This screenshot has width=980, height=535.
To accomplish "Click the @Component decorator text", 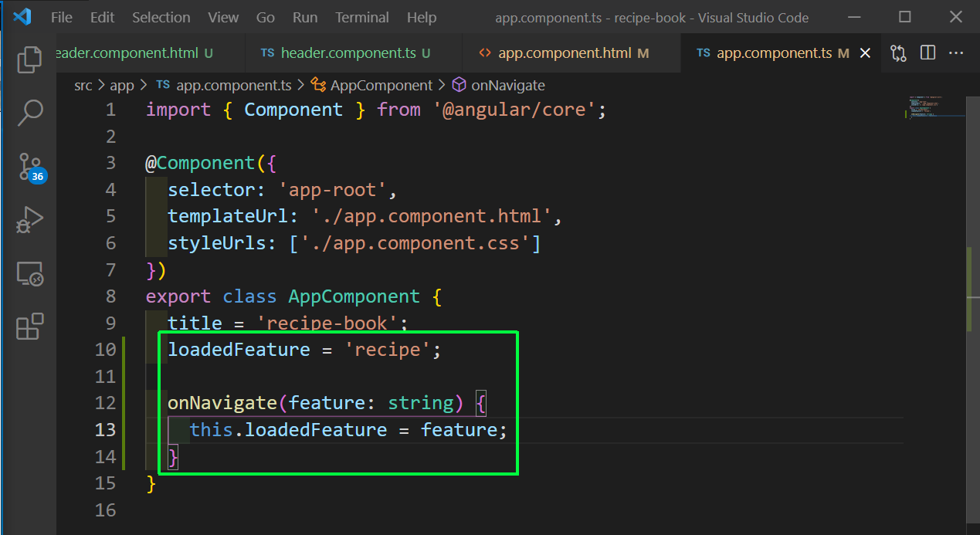I will coord(200,163).
